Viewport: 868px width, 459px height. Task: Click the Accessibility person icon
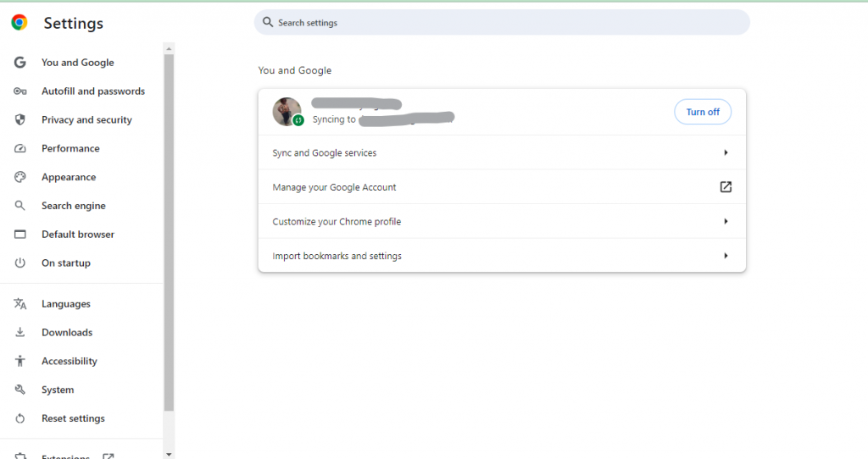pyautogui.click(x=20, y=362)
